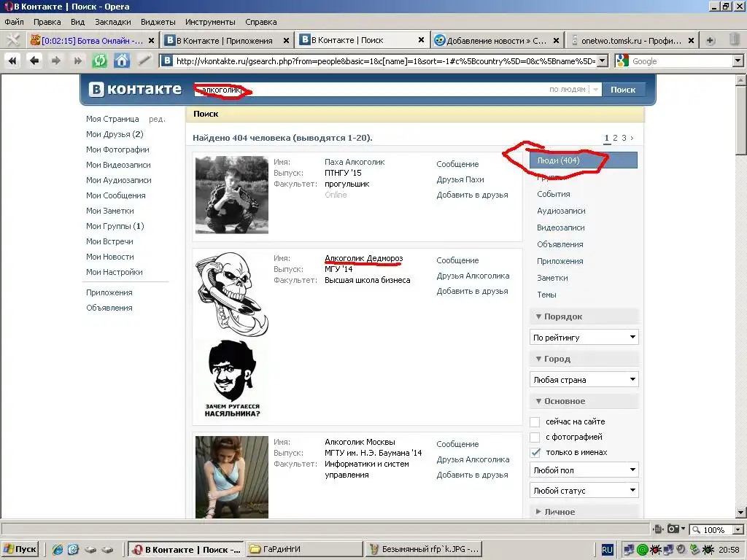This screenshot has width=747, height=560.
Task: Go to home page via house icon
Action: pos(122,61)
